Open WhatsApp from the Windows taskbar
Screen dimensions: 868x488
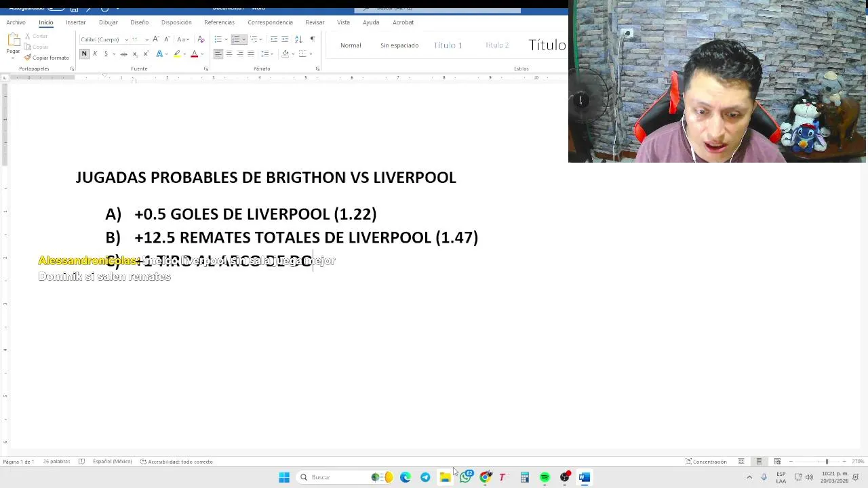coord(465,477)
